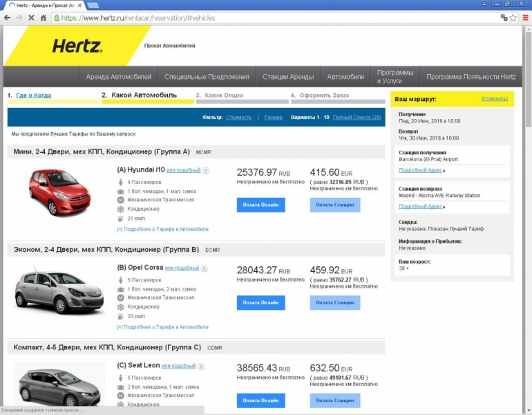
Task: Open Программа Лояльности Hertz menu
Action: (x=471, y=77)
